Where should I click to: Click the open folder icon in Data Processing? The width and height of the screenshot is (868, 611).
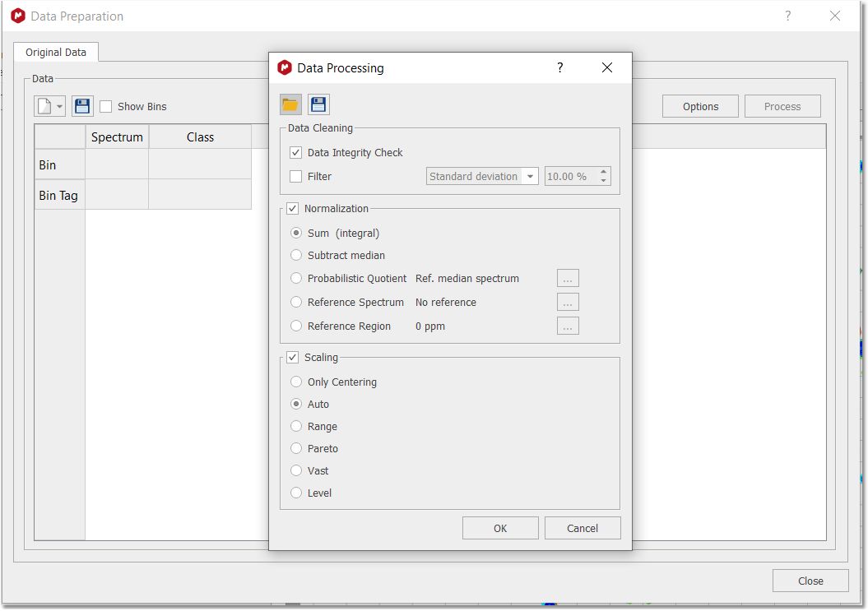coord(290,104)
